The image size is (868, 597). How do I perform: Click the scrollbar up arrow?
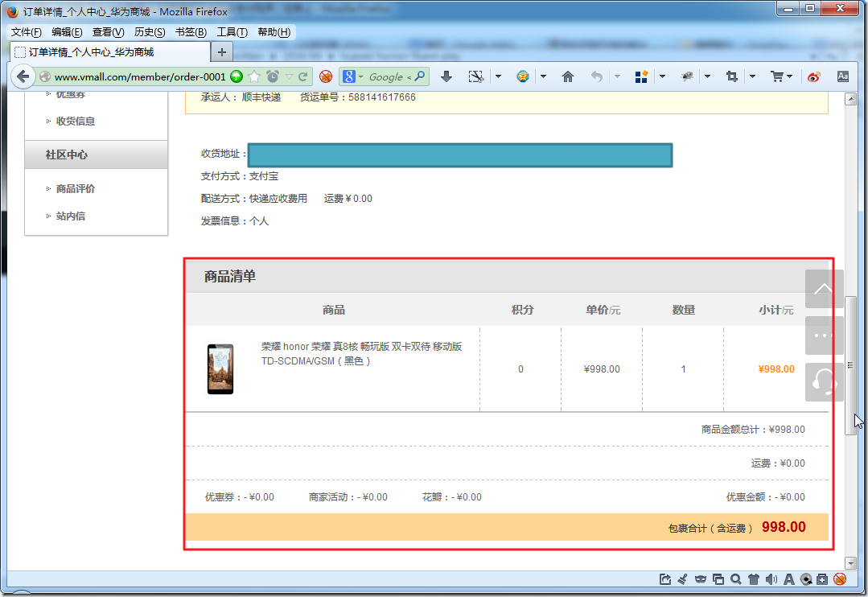[x=851, y=99]
